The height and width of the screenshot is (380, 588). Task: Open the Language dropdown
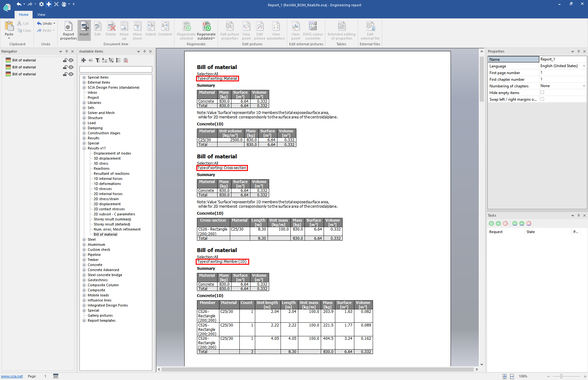pos(584,66)
